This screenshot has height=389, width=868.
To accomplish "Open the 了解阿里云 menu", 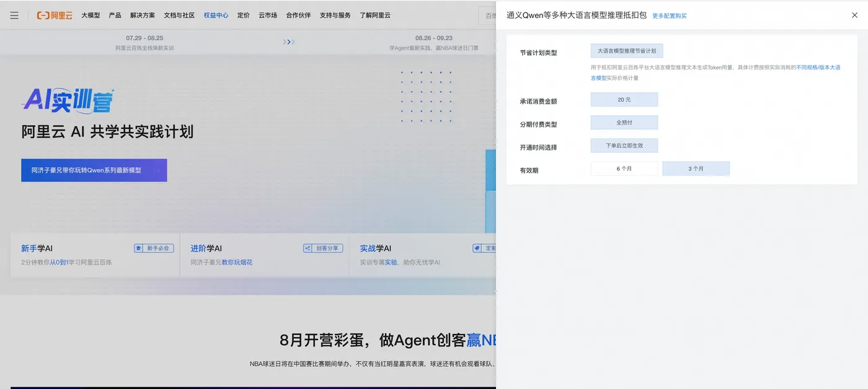I will [x=375, y=15].
